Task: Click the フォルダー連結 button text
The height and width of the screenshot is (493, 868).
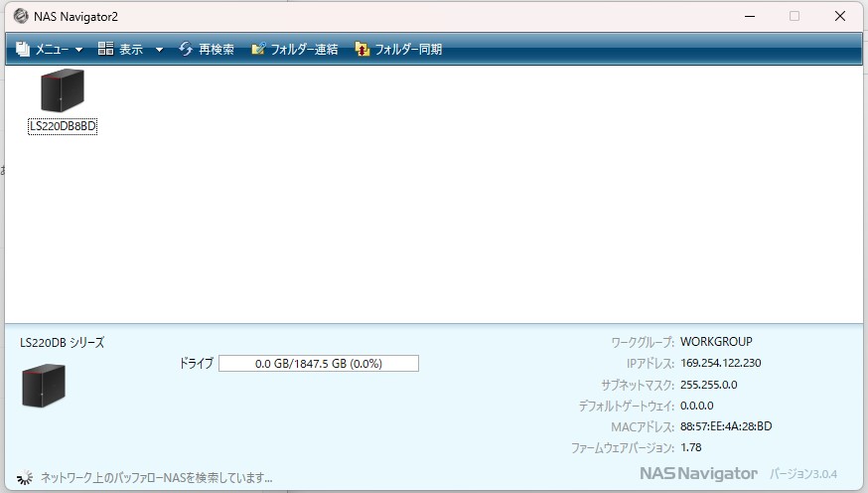Action: [304, 50]
